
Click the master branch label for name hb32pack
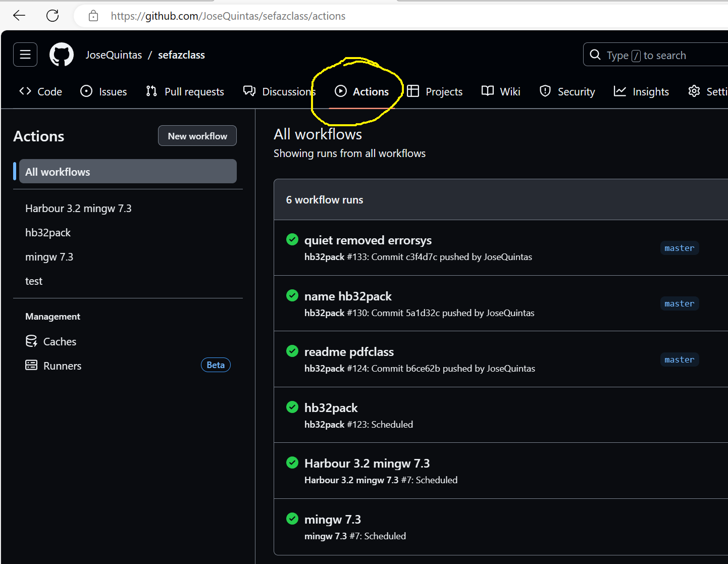679,303
